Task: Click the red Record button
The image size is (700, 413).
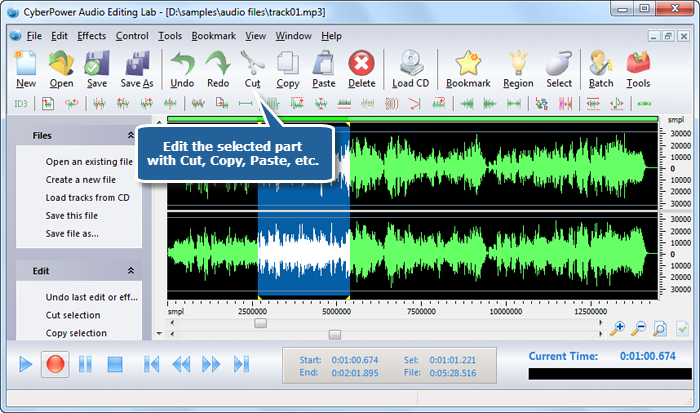Action: click(x=55, y=364)
